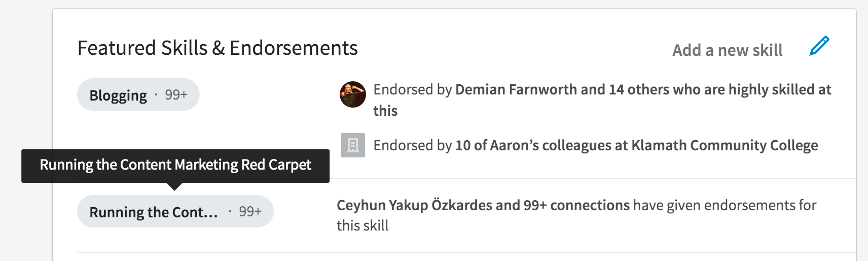Open Demian Farnworth's profile photo
This screenshot has height=261, width=868.
pyautogui.click(x=353, y=94)
